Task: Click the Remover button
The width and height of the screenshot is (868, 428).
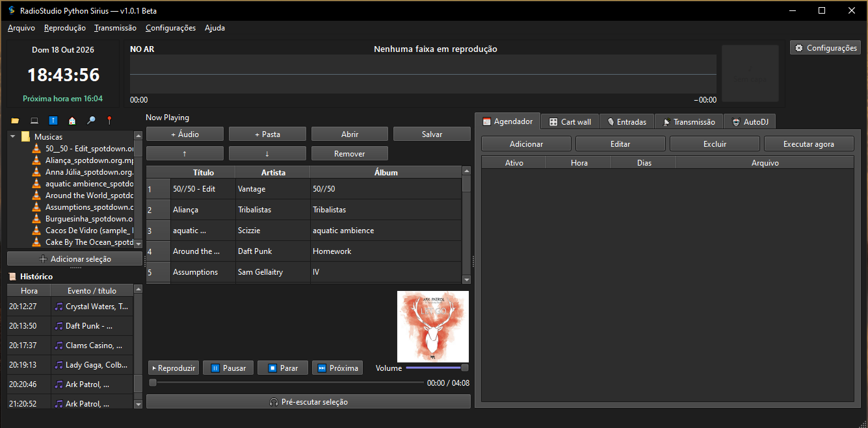Action: coord(350,153)
